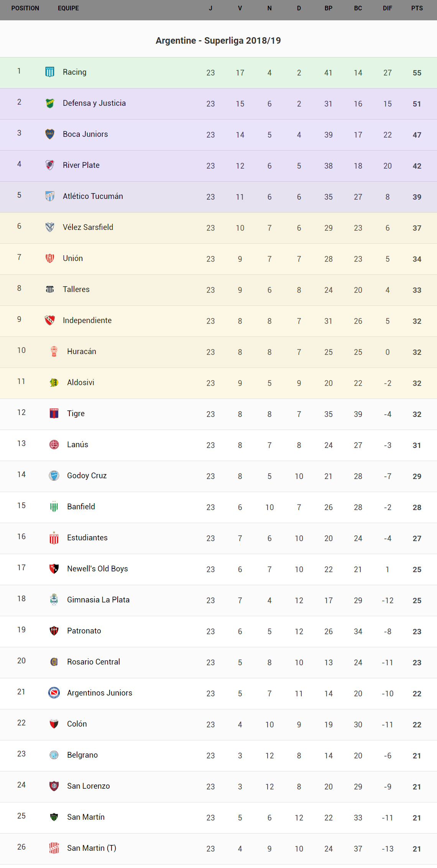Select the Gimnasia La Plata team name
The height and width of the screenshot is (868, 437).
[x=98, y=600]
